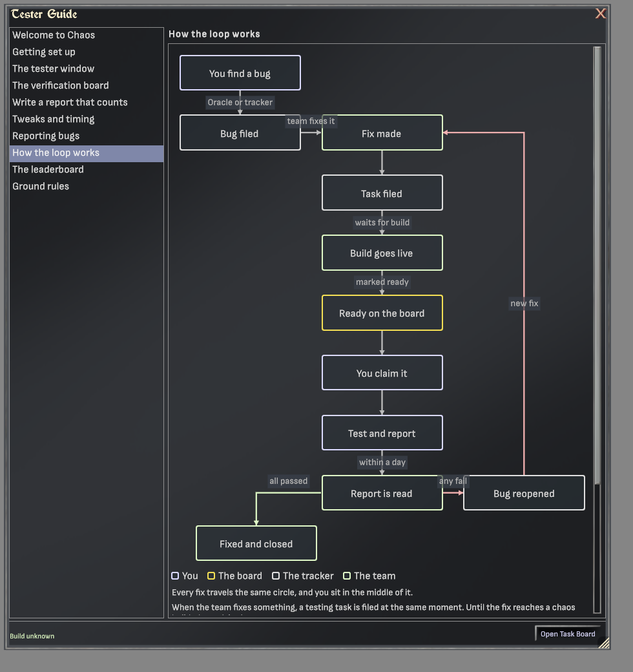Click the 'Tester Guide' window title
The image size is (633, 672).
[x=44, y=14]
